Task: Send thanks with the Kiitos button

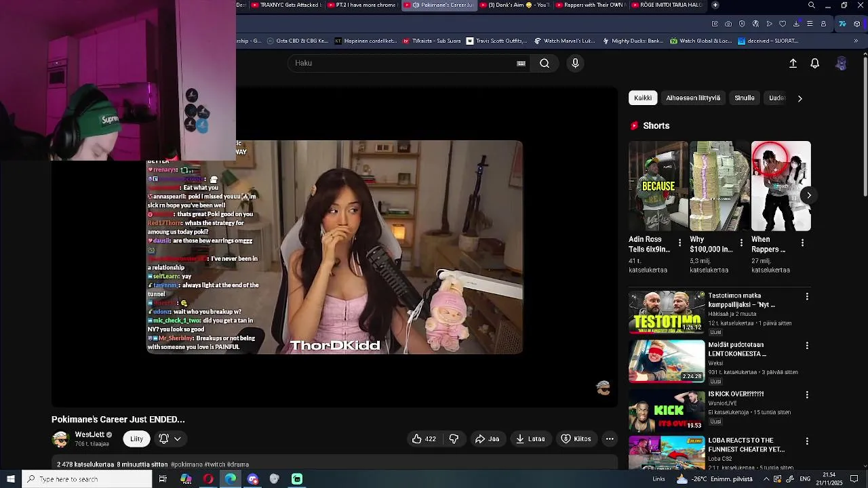Action: coord(576,439)
